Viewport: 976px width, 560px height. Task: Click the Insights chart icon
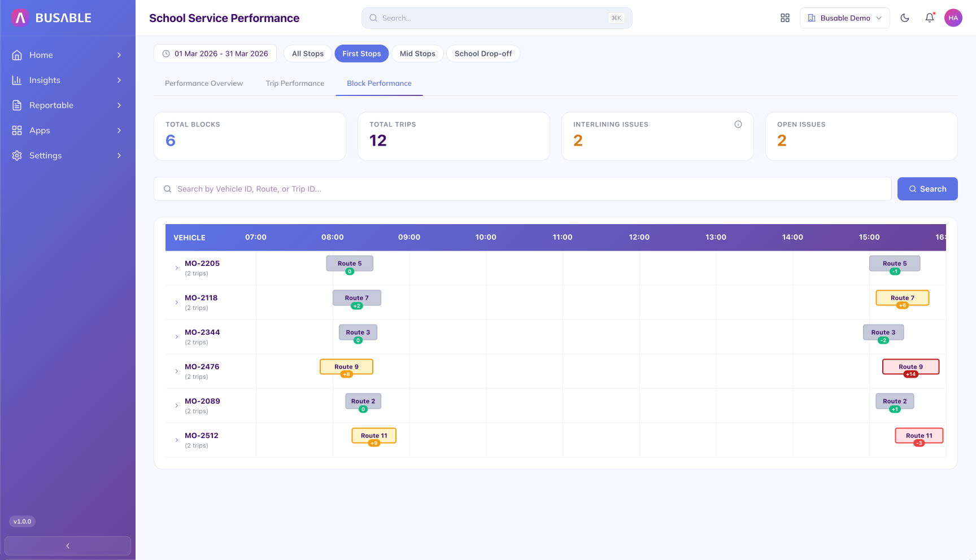17,80
